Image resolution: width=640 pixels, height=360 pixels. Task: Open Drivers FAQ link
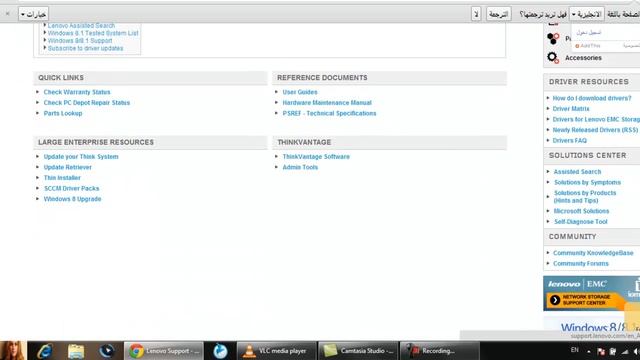coord(569,141)
